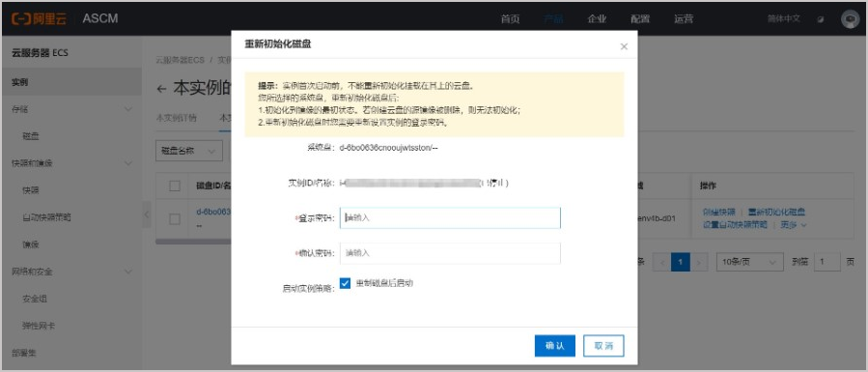
Task: Click the next page arrow
Action: 699,262
